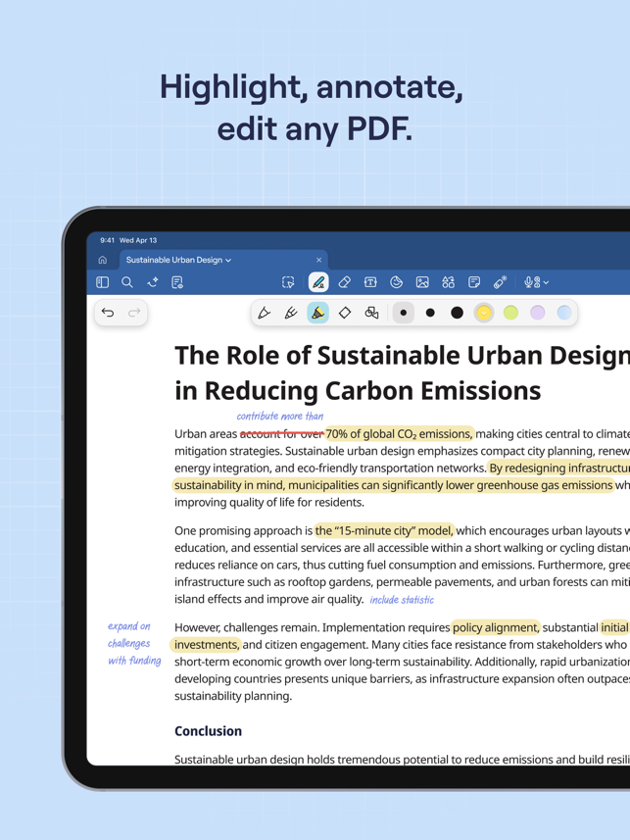Click the 'include statistic' handwritten note
The height and width of the screenshot is (840, 630).
[402, 600]
